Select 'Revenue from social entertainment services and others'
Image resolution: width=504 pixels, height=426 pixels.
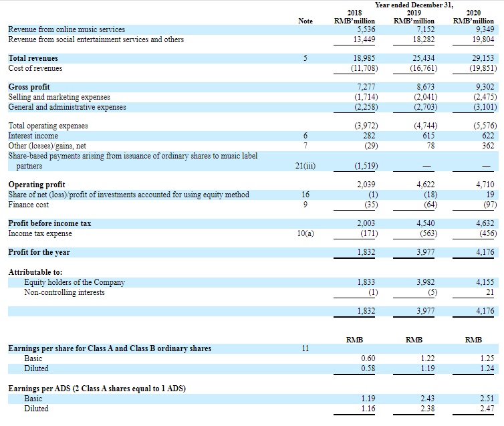(96, 39)
